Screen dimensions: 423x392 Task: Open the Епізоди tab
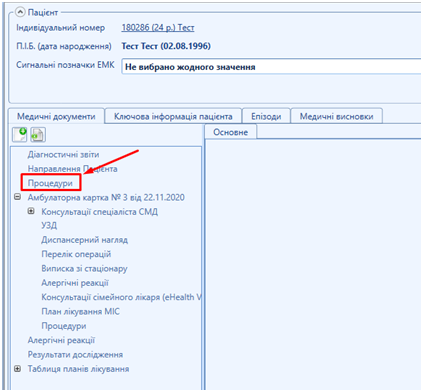coord(266,116)
